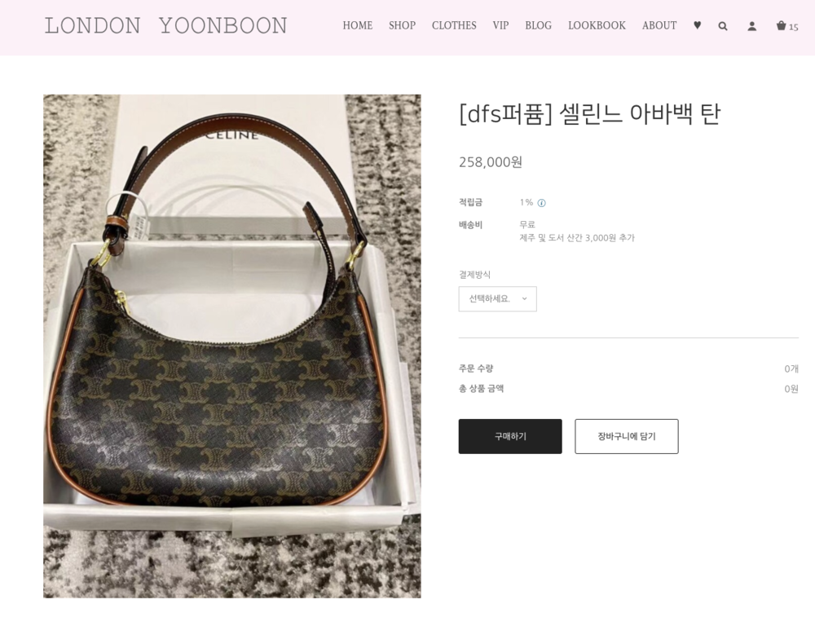
Task: Navigate to the VIP page
Action: tap(500, 25)
